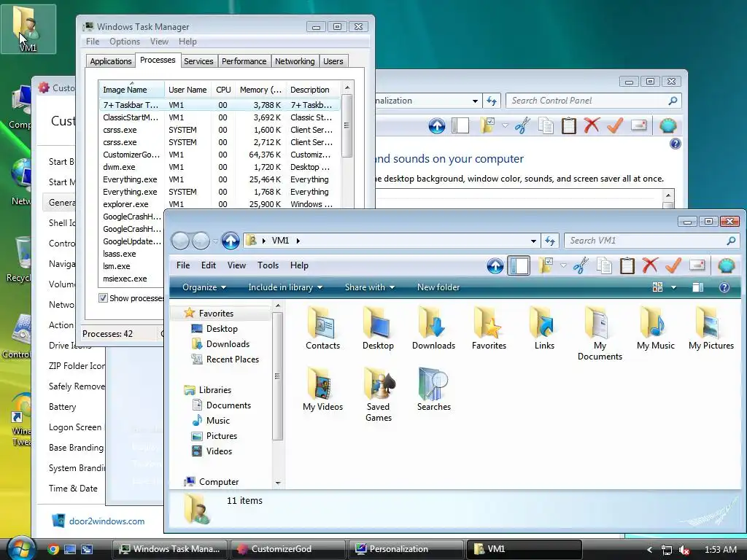Click the Up arrow button in VM1 toolbar
This screenshot has height=560, width=747.
tap(495, 265)
